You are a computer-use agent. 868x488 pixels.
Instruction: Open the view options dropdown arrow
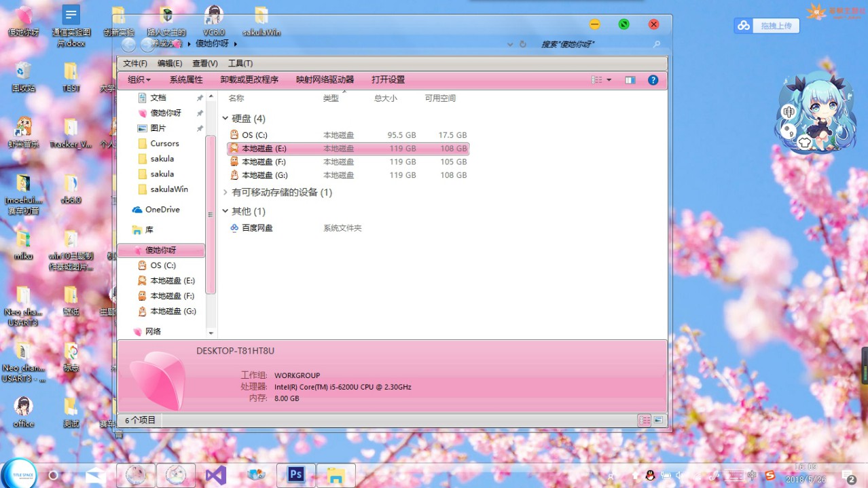point(609,80)
